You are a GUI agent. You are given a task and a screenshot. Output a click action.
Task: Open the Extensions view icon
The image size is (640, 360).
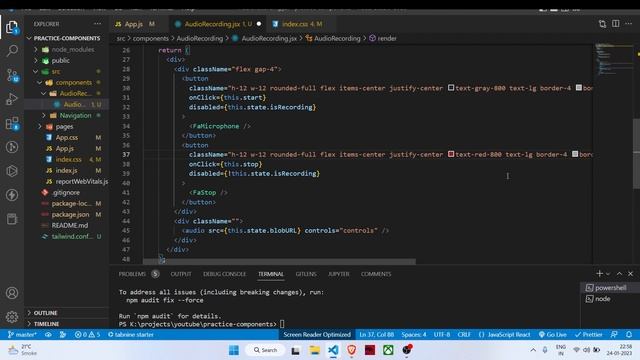(12, 123)
